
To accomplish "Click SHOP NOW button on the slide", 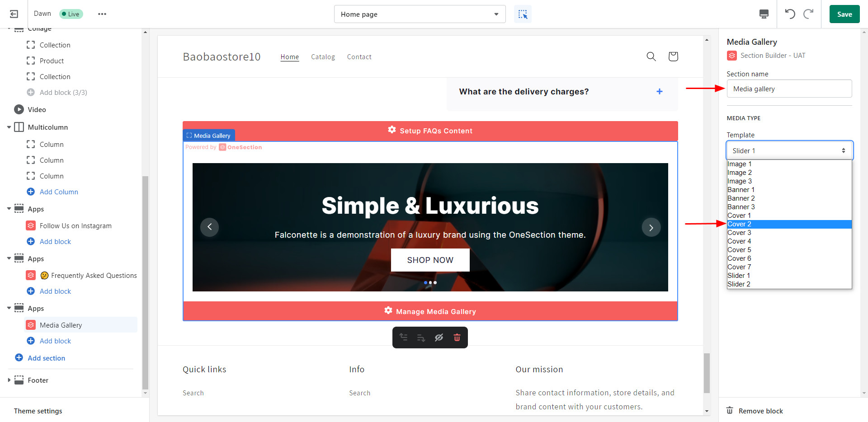I will coord(430,260).
